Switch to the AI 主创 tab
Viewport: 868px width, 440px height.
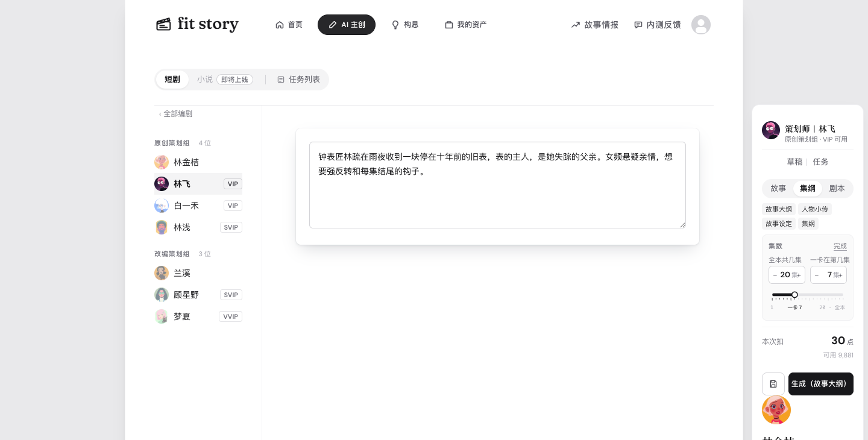pyautogui.click(x=347, y=25)
